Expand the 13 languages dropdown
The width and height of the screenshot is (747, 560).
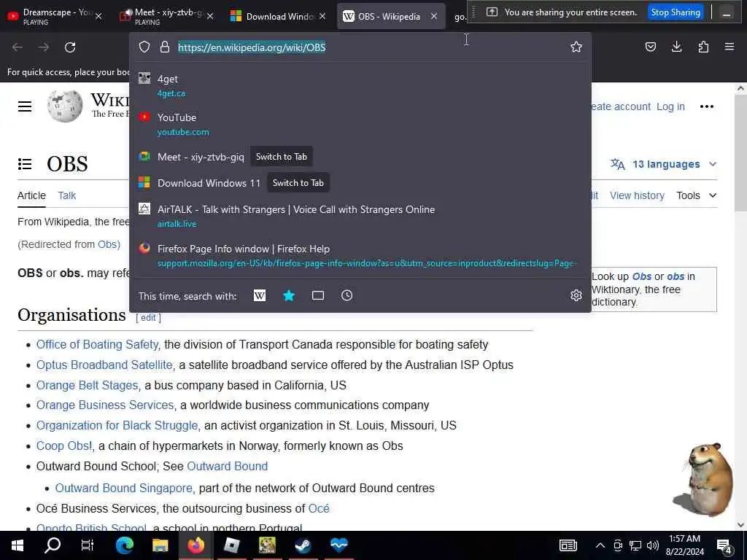[664, 164]
